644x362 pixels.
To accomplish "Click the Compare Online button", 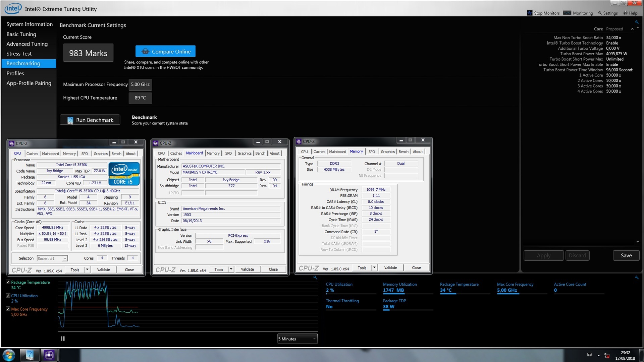I will click(165, 51).
